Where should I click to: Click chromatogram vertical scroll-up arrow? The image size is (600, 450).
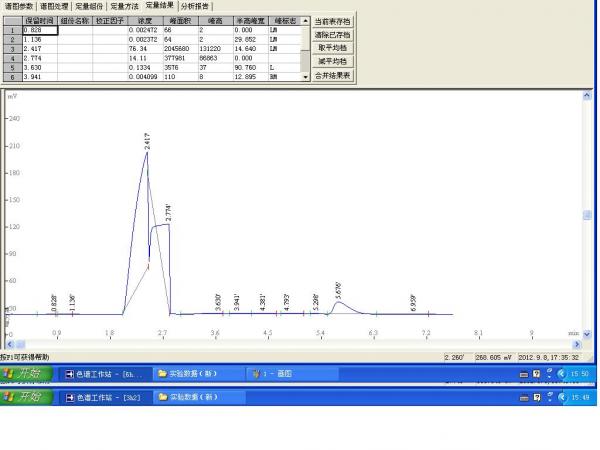(587, 96)
